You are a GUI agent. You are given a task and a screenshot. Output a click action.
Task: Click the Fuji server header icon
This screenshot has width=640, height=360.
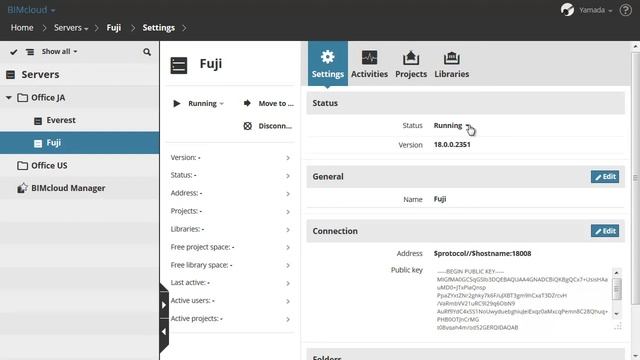pyautogui.click(x=179, y=65)
